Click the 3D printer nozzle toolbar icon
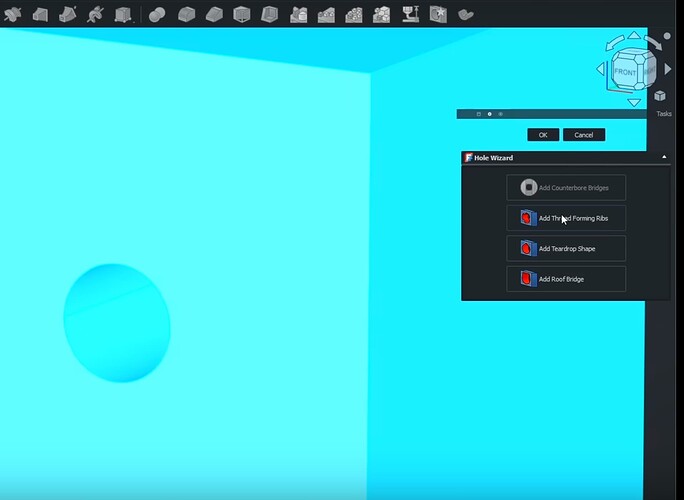684x500 pixels. click(x=410, y=14)
